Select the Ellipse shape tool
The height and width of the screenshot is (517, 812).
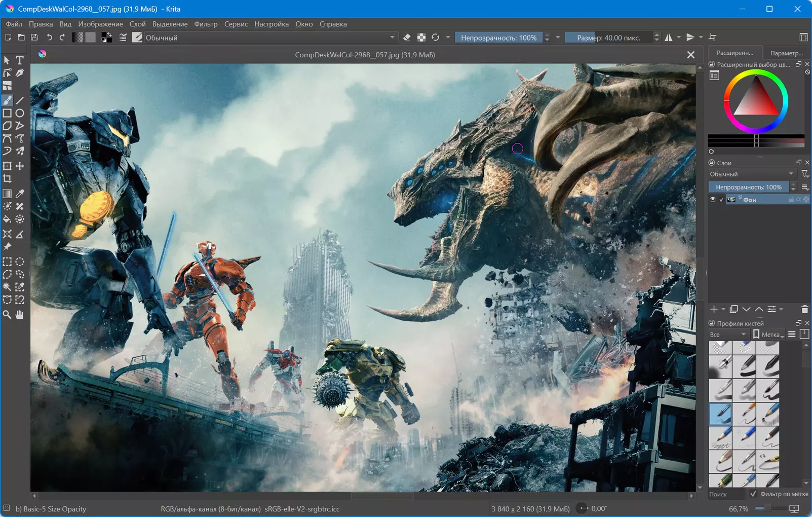coord(20,113)
